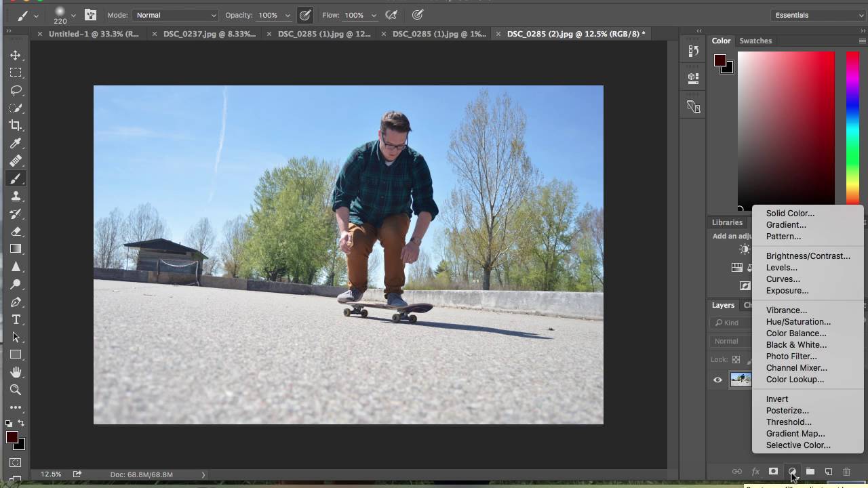The height and width of the screenshot is (488, 868).
Task: Open the Opacity slider dropdown arrow
Action: 288,15
